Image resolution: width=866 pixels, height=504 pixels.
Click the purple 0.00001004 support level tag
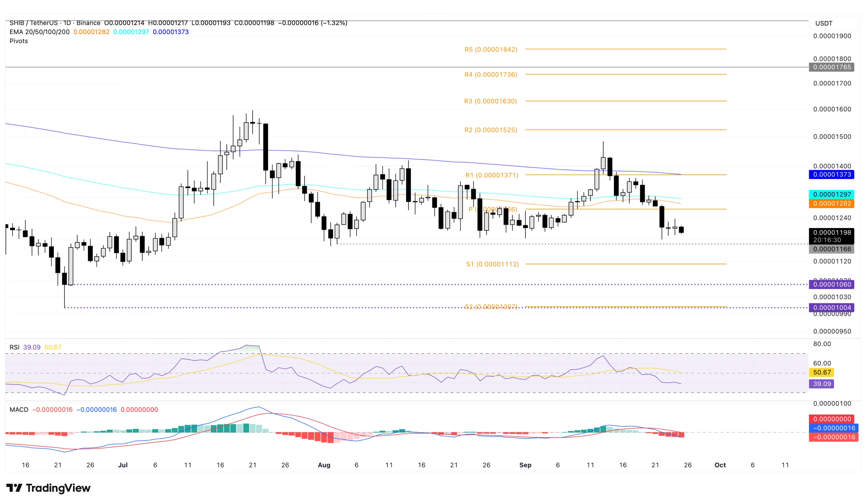pos(831,307)
